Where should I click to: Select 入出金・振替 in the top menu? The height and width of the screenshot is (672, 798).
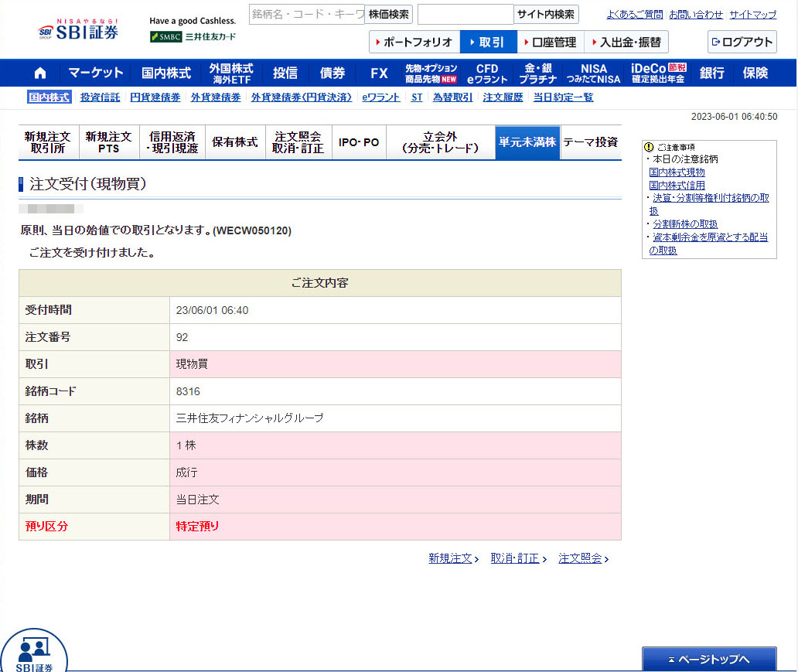(x=626, y=42)
